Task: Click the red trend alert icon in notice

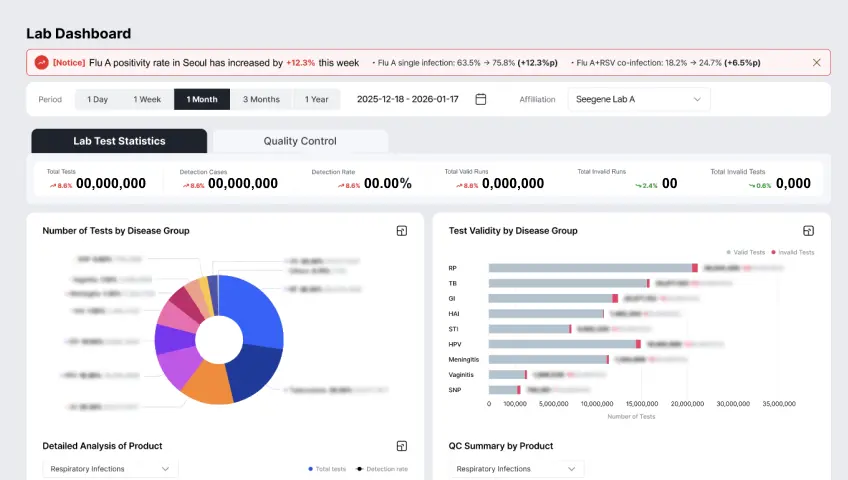Action: [x=42, y=63]
